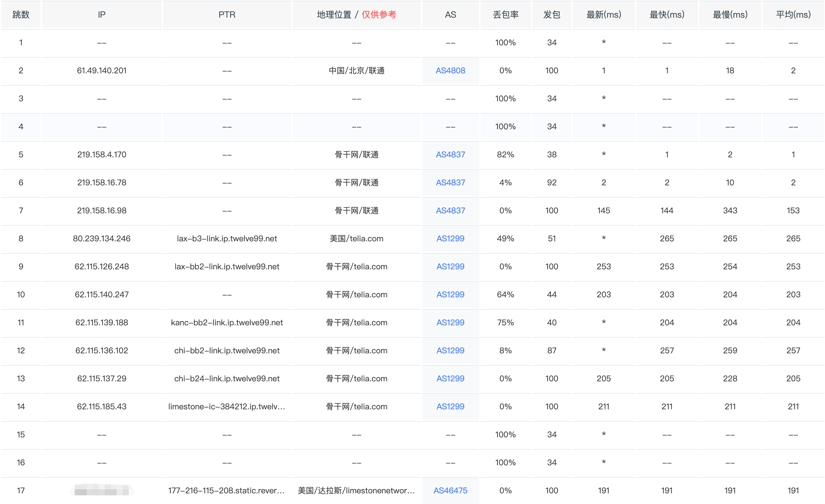Click 中国/北京/联通 location cell
This screenshot has width=825, height=504.
coord(356,71)
